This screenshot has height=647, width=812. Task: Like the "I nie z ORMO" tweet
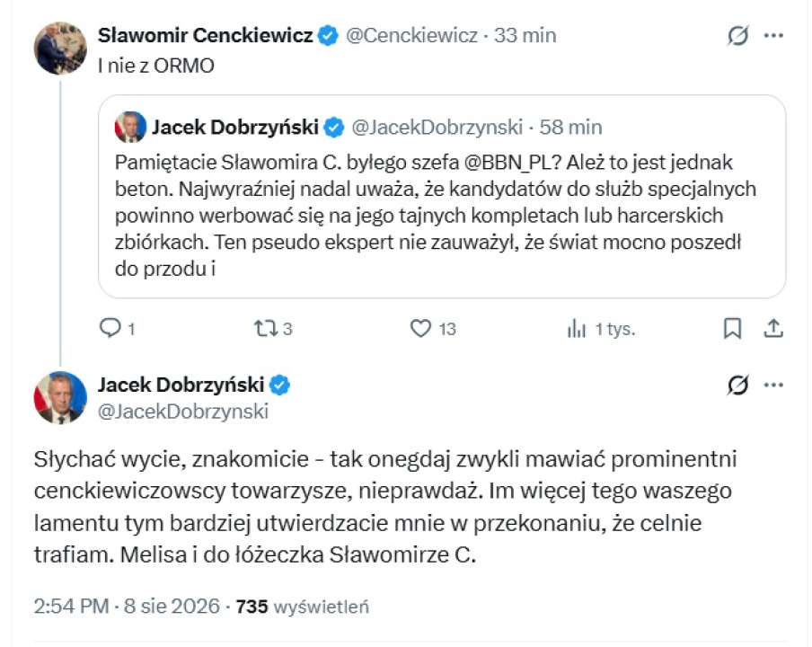point(420,328)
